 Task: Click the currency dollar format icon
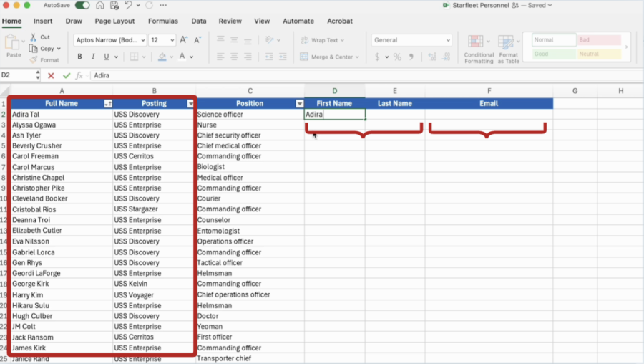(x=377, y=57)
